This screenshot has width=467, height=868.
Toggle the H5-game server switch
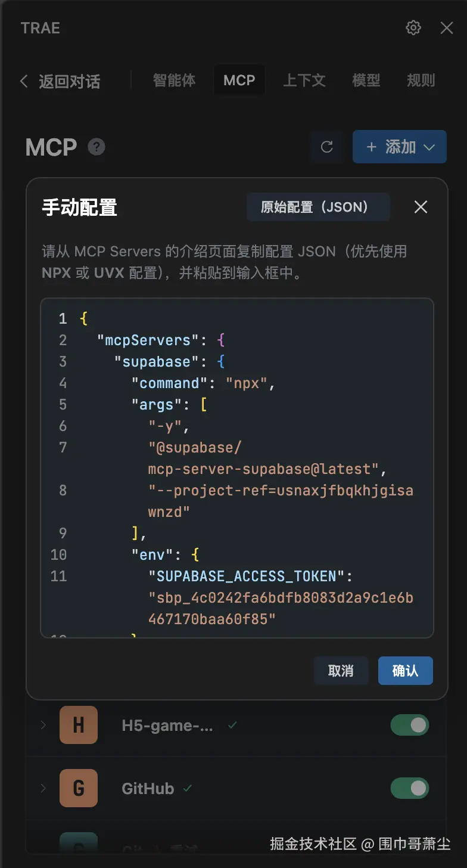pyautogui.click(x=410, y=725)
